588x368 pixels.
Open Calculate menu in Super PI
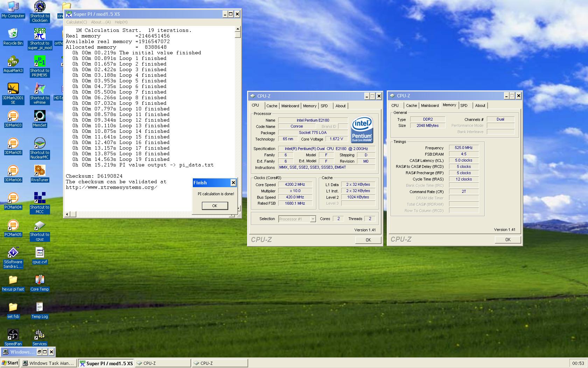77,22
